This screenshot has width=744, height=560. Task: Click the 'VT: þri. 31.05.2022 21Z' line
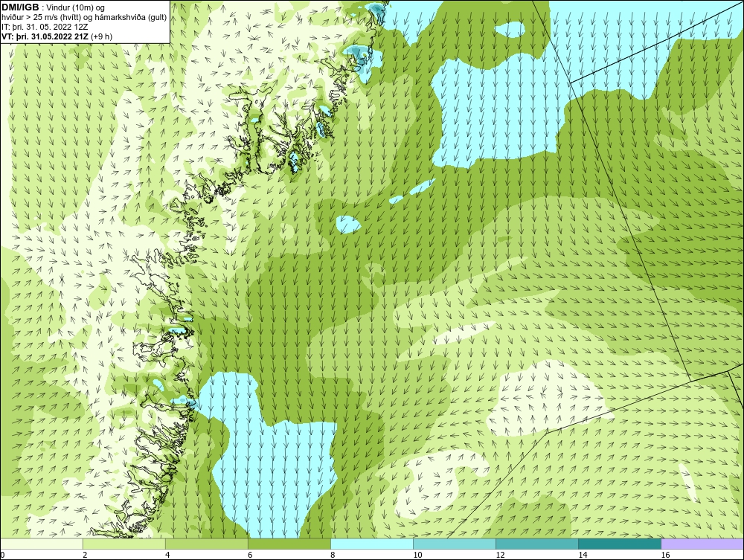tap(44, 36)
